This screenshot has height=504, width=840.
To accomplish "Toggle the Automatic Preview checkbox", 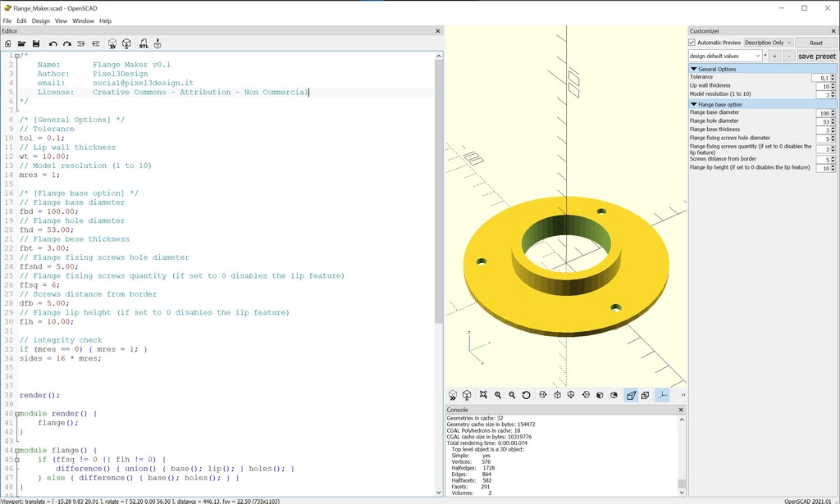I will coord(692,43).
